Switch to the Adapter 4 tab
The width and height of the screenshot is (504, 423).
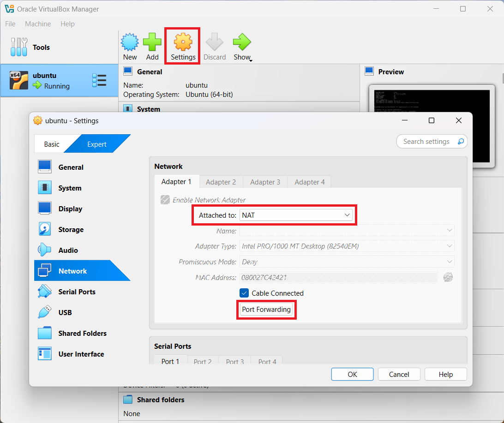point(310,182)
